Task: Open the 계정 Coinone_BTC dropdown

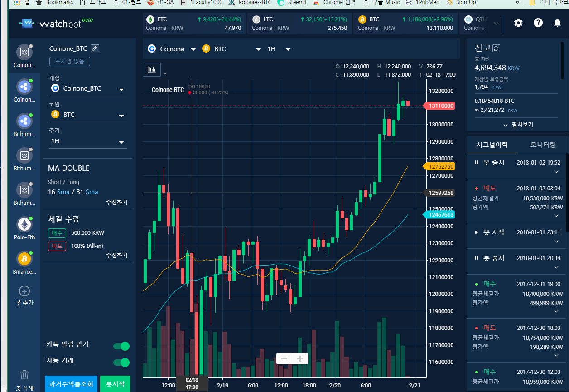Action: tap(87, 89)
